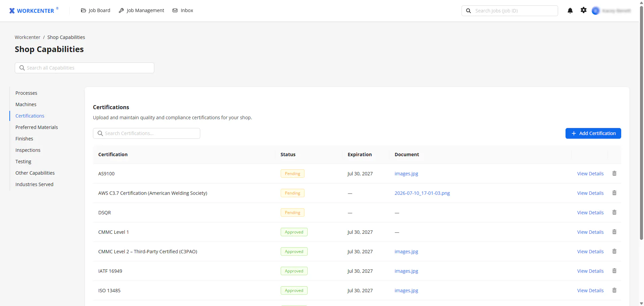Open the Job Board tab

pyautogui.click(x=96, y=10)
